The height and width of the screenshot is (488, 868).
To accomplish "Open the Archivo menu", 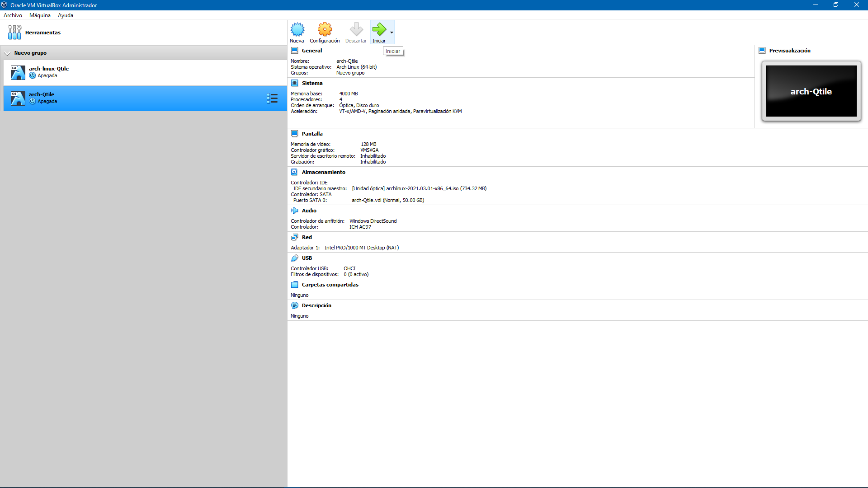I will pos(13,15).
